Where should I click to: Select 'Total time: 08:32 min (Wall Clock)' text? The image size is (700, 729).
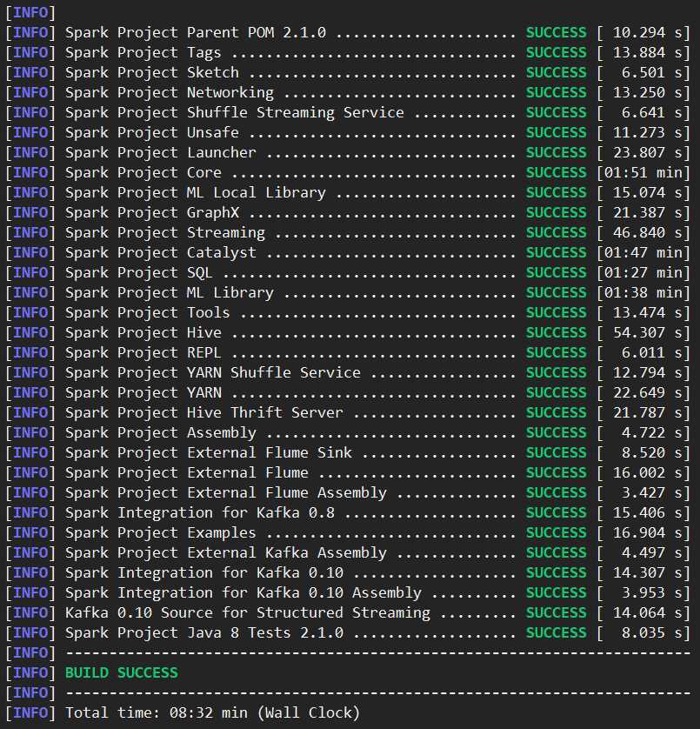pos(212,712)
